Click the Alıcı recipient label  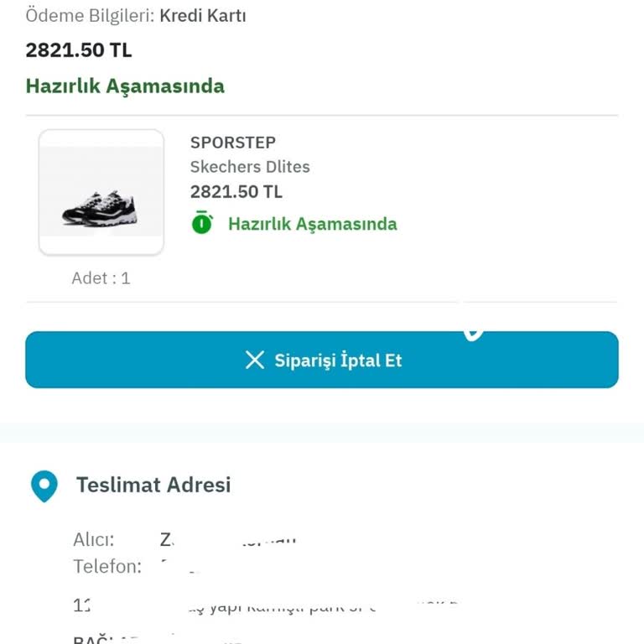(93, 540)
